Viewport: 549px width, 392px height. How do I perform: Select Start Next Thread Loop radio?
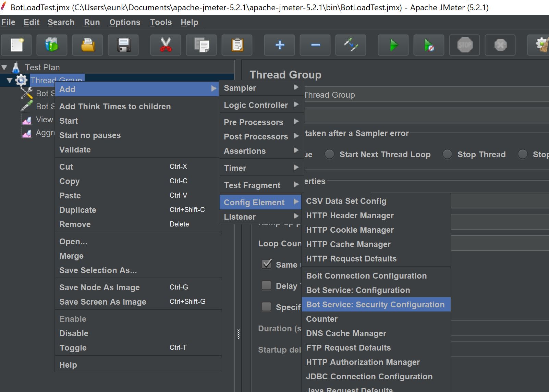[x=329, y=155]
